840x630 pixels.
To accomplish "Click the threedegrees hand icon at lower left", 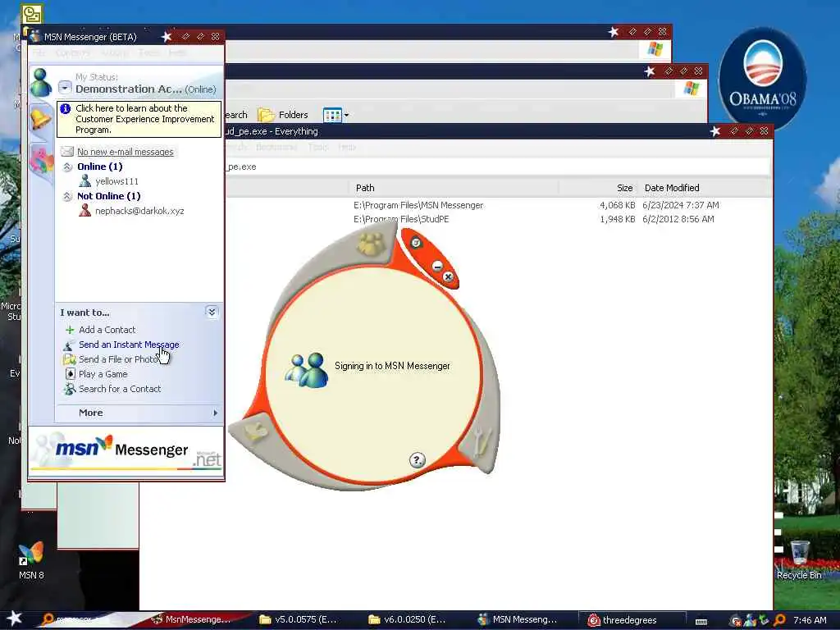I will [x=256, y=431].
